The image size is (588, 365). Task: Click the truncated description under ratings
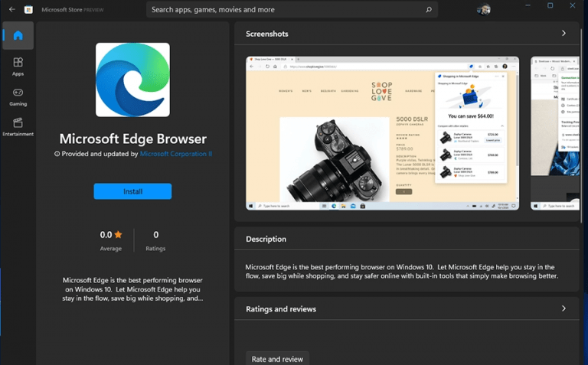(x=132, y=289)
